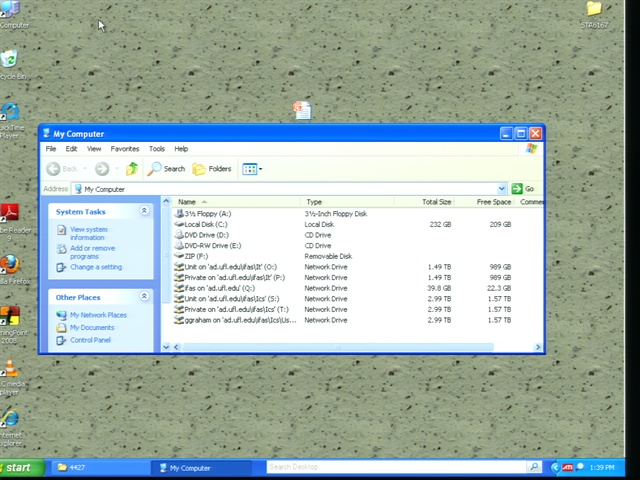This screenshot has height=480, width=640.
Task: Select the 3½ Floppy (A:) drive icon
Action: (x=179, y=213)
